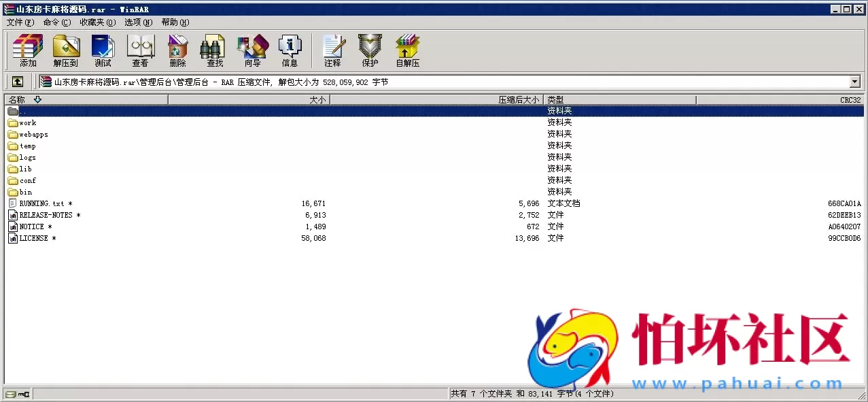868x402 pixels.
Task: Open the 查看 (View) tool
Action: click(x=140, y=49)
